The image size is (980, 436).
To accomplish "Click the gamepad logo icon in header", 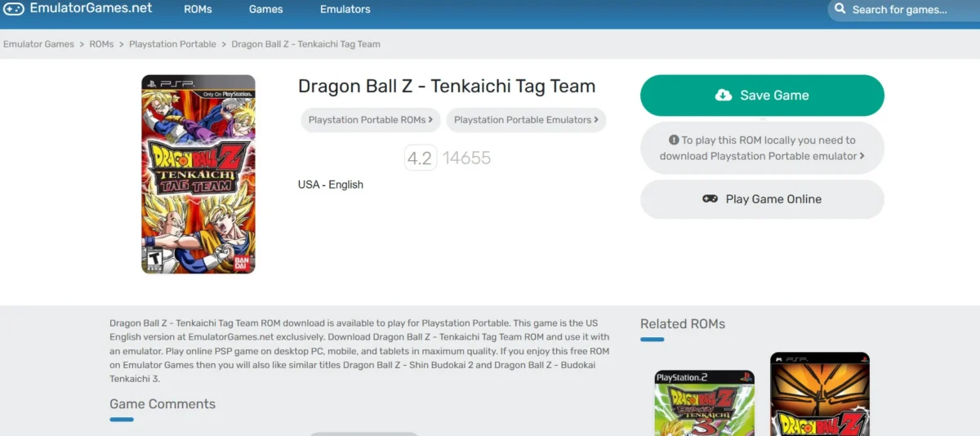I will pyautogui.click(x=13, y=9).
